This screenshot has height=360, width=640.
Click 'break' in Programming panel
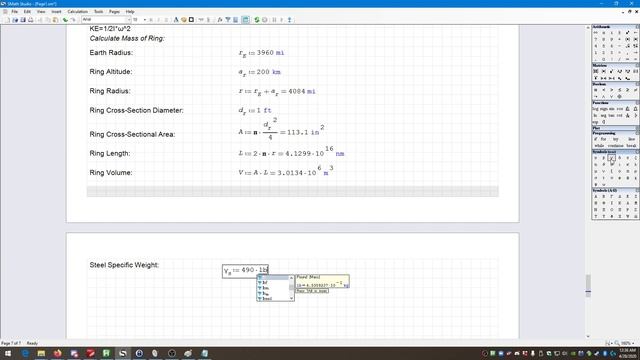(631, 146)
